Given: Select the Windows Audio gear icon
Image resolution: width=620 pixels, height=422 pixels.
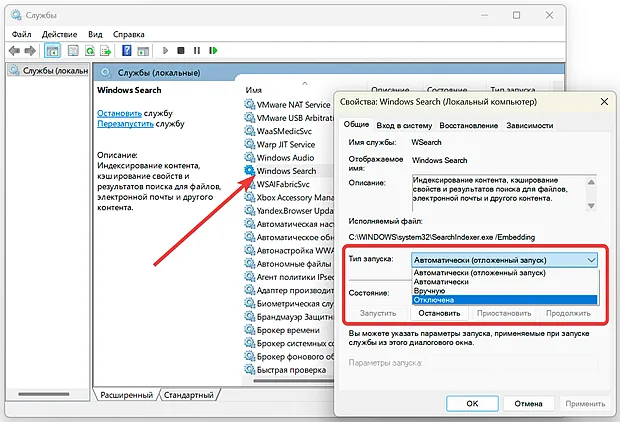Looking at the screenshot, I should 250,157.
